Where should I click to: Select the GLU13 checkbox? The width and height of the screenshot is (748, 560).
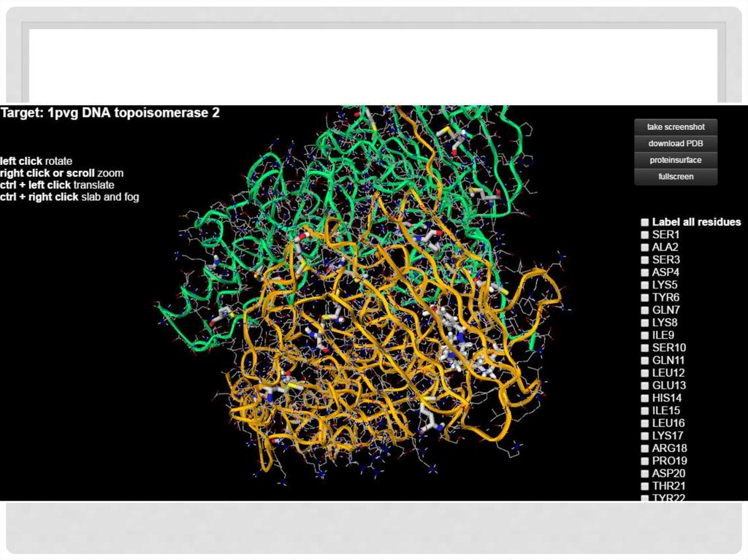(x=645, y=386)
